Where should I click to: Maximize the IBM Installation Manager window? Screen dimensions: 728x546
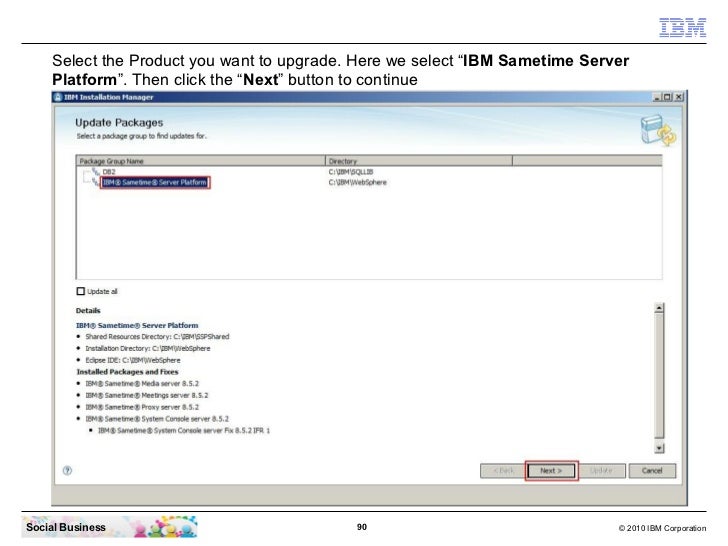pos(668,97)
